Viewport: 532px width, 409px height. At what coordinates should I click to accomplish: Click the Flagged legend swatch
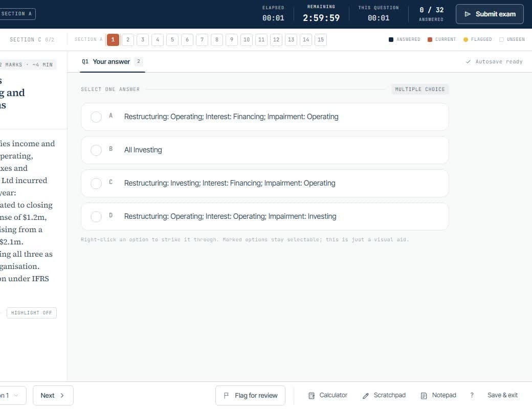(465, 40)
